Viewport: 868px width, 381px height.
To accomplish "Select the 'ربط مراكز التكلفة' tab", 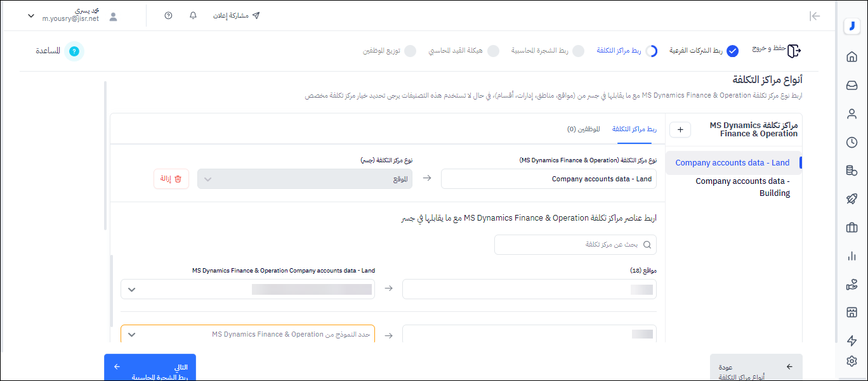I will [634, 129].
